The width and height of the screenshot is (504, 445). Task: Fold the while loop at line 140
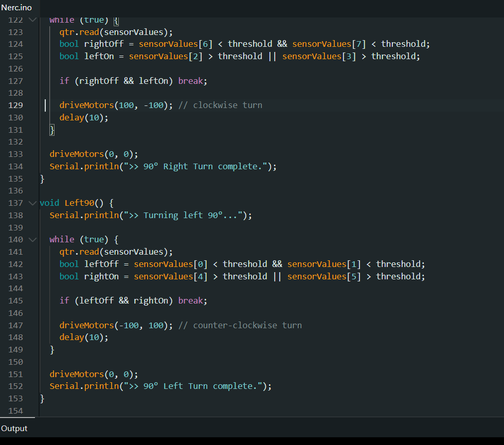pyautogui.click(x=33, y=240)
